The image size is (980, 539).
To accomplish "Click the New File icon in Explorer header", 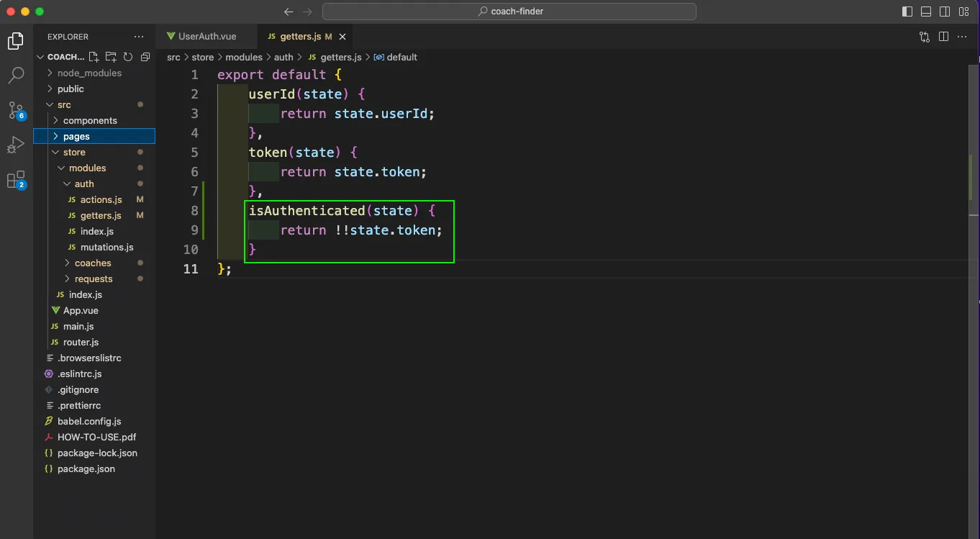I will [94, 57].
